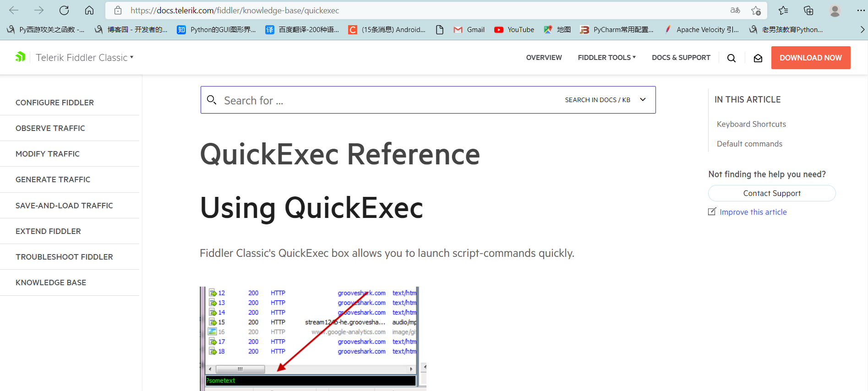Screen dimensions: 868x391
Task: View site information via the lock icon
Action: tap(118, 10)
